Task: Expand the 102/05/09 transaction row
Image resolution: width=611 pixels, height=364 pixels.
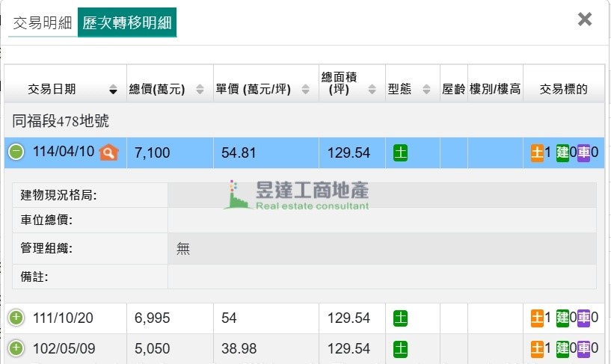Action: coord(16,348)
